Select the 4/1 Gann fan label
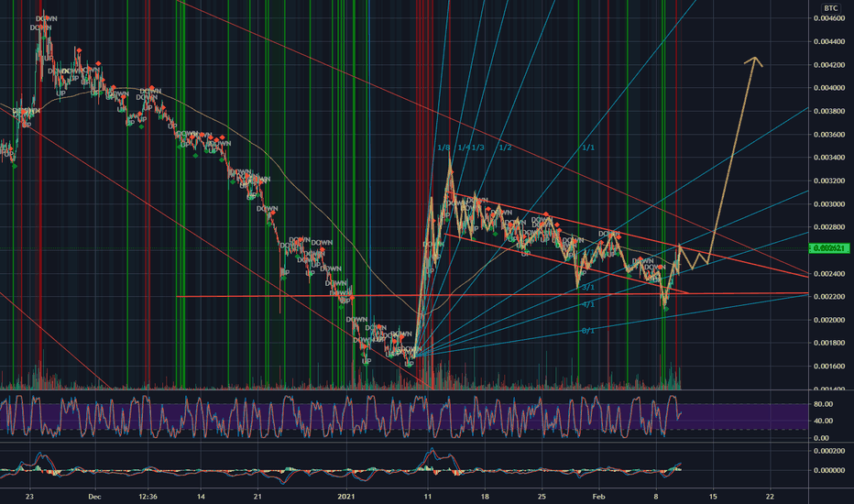 point(588,304)
